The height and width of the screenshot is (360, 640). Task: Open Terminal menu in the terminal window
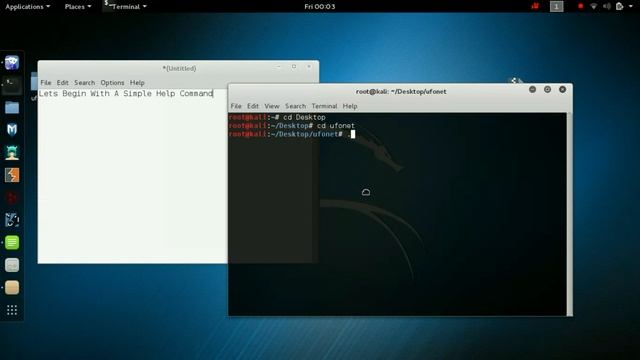324,106
